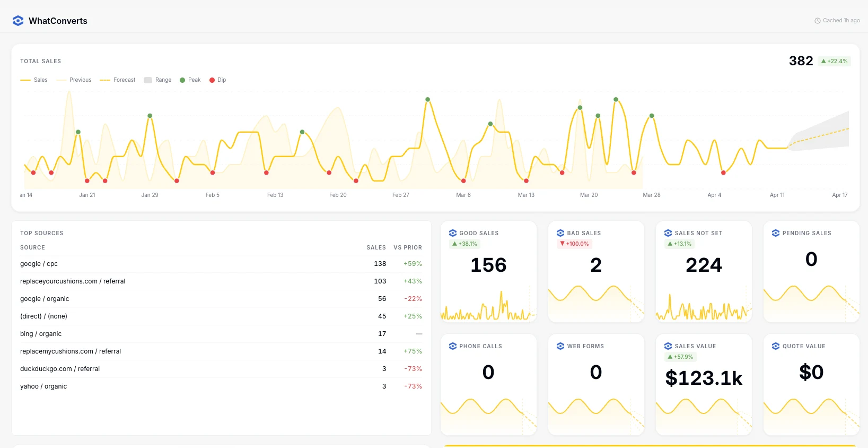Toggle the Forecast legend series

[x=118, y=80]
